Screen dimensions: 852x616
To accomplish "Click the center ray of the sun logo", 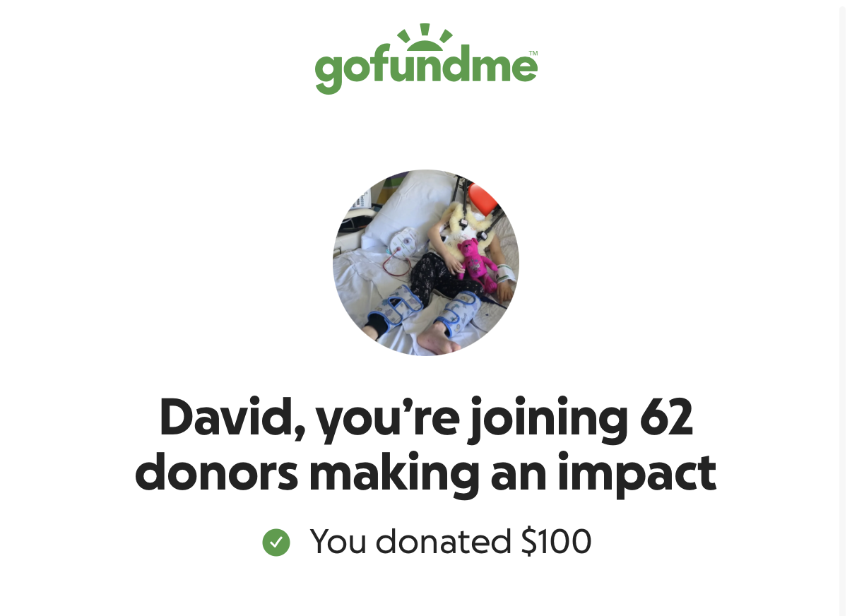I will coord(425,29).
